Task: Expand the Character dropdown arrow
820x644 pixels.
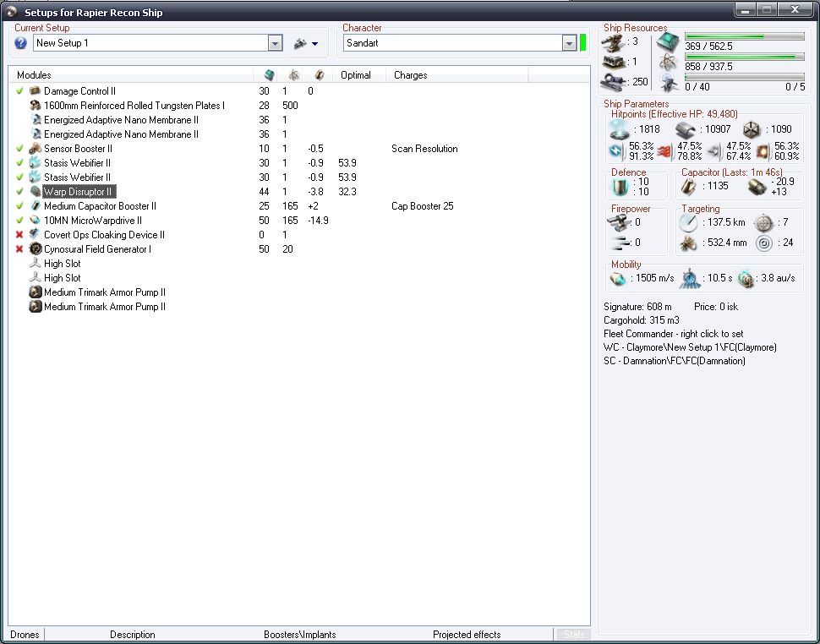Action: 569,43
